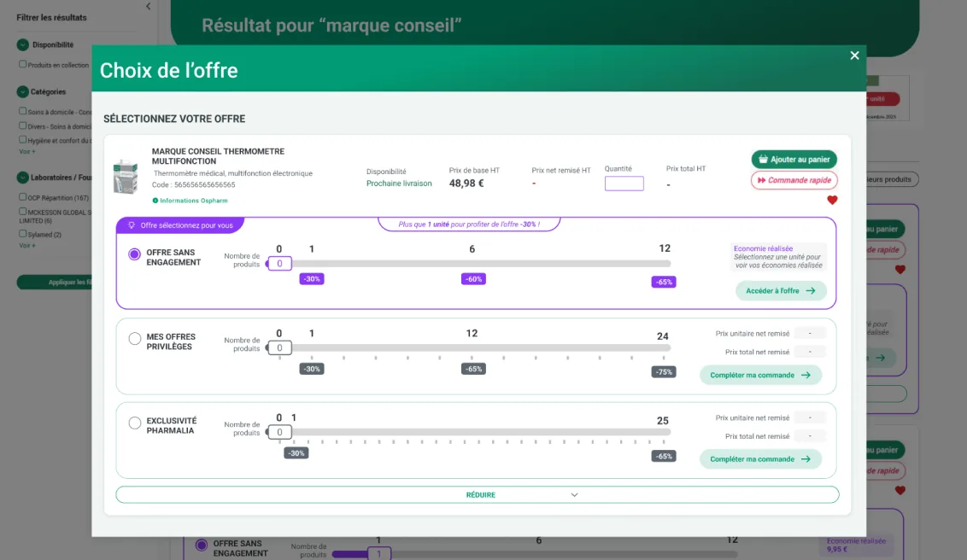Check the McKesson Global checkbox
This screenshot has width=967, height=560.
[x=23, y=212]
